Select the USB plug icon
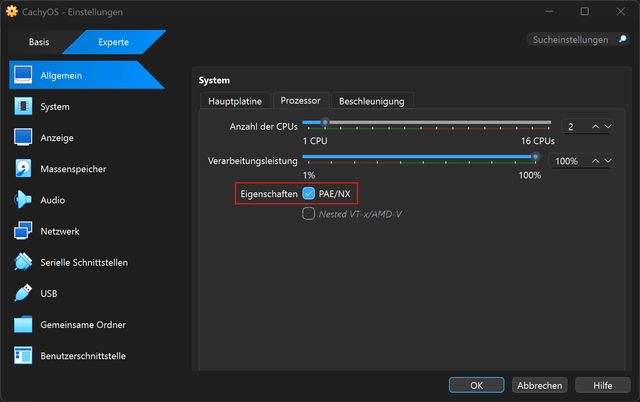 (23, 293)
